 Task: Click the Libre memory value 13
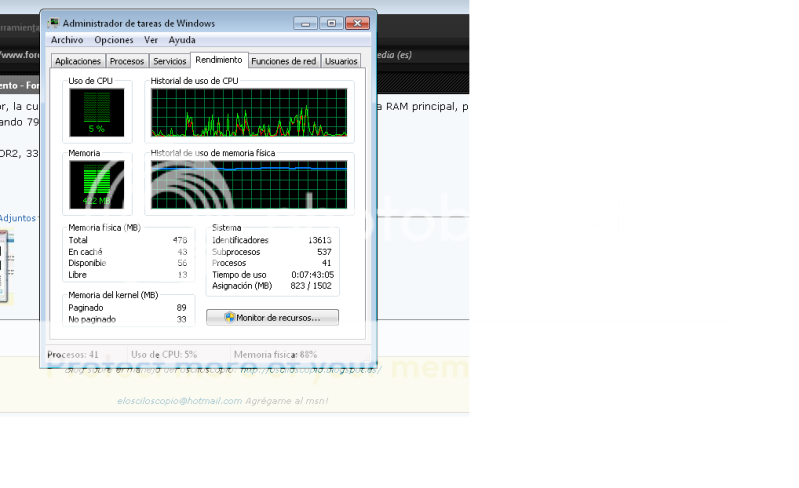(x=182, y=275)
